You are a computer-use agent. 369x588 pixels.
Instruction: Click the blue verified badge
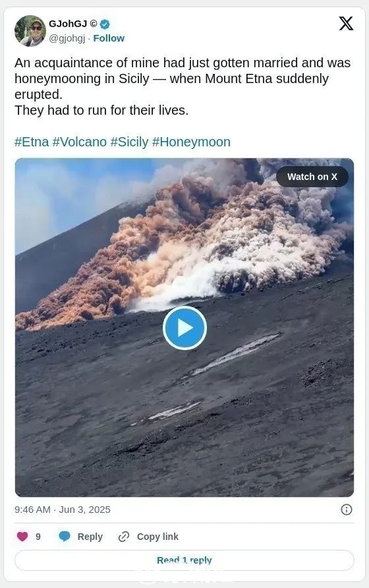pos(105,24)
